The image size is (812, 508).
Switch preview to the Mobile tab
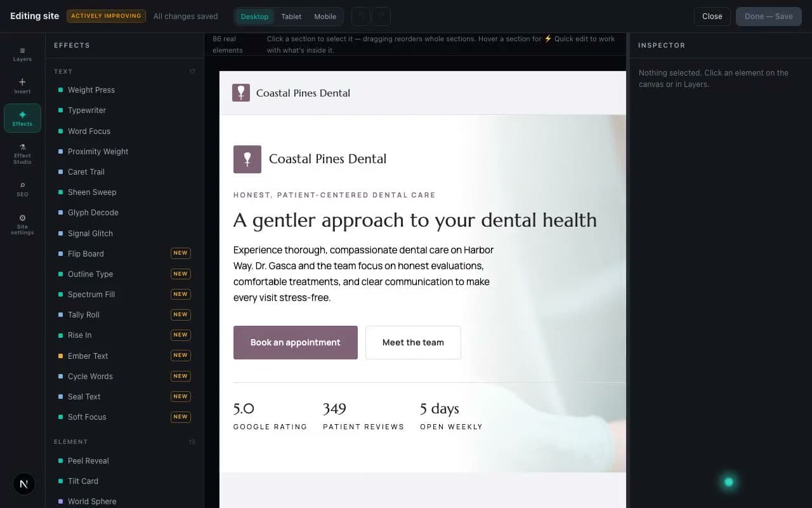click(x=325, y=17)
